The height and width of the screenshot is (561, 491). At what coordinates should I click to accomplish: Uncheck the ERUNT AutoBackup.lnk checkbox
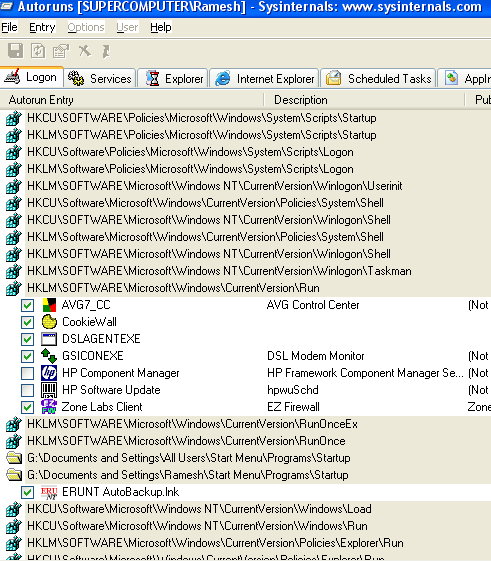28,492
